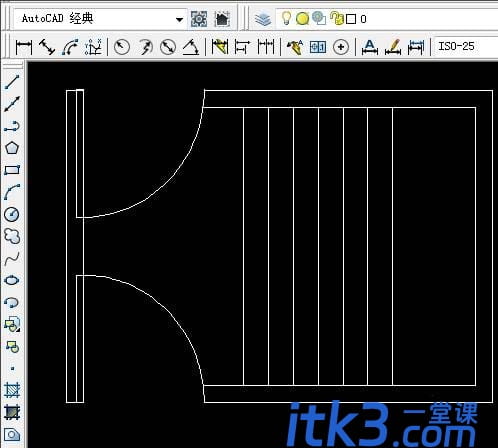The image size is (498, 448).
Task: Select the Construction Line tool
Action: click(x=12, y=104)
